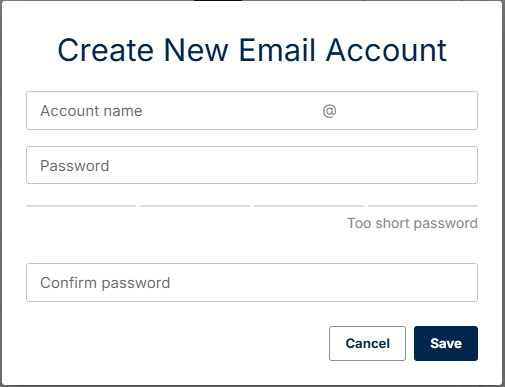Click the @ symbol in the account field
Screen dimensions: 505x387
pyautogui.click(x=329, y=111)
